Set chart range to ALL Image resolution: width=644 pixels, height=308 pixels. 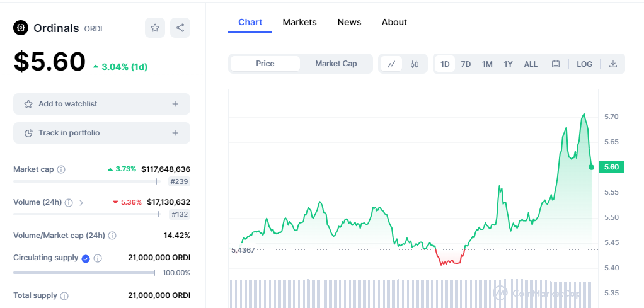[x=531, y=64]
